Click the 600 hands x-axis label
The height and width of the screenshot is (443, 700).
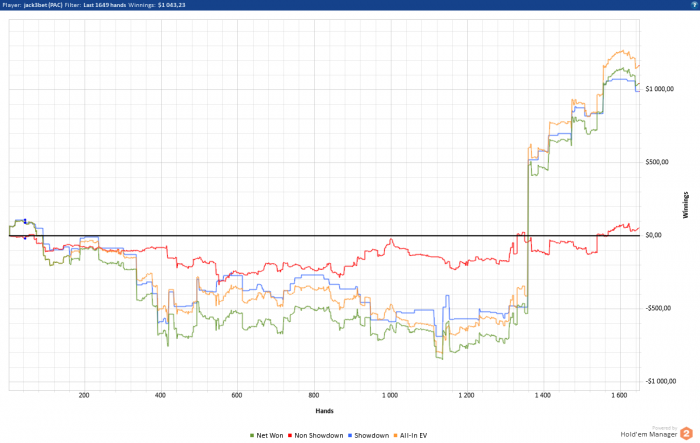[237, 395]
